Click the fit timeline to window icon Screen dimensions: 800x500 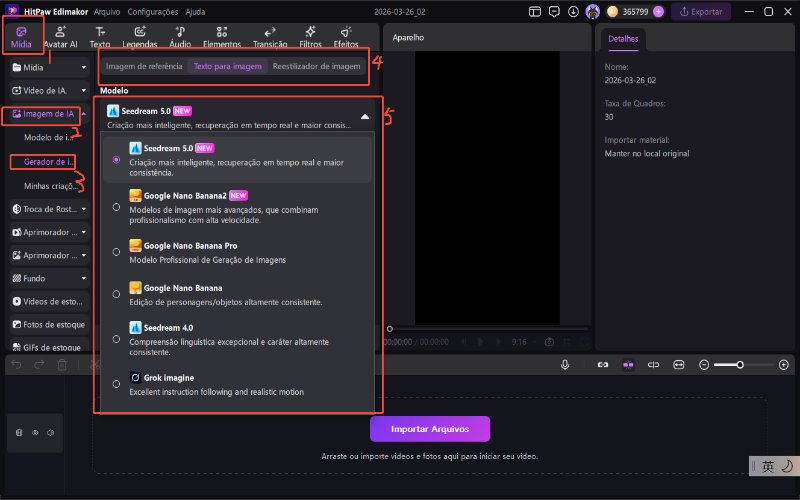point(679,365)
